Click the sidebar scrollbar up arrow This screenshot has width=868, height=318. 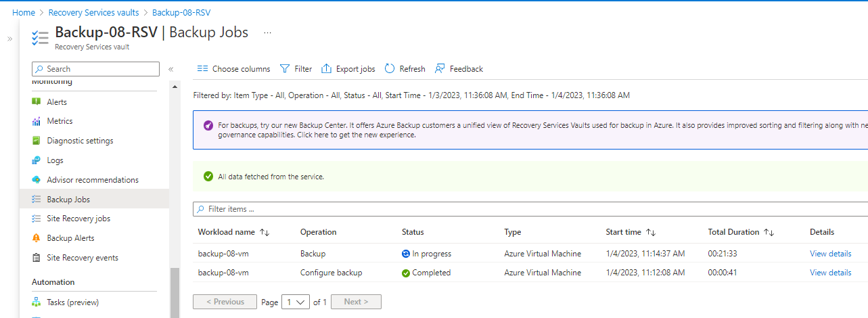click(x=175, y=87)
